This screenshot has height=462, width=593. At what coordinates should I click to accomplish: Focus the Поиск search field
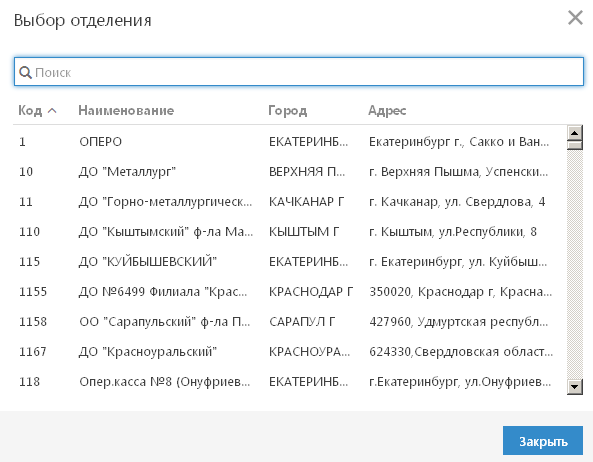(299, 72)
